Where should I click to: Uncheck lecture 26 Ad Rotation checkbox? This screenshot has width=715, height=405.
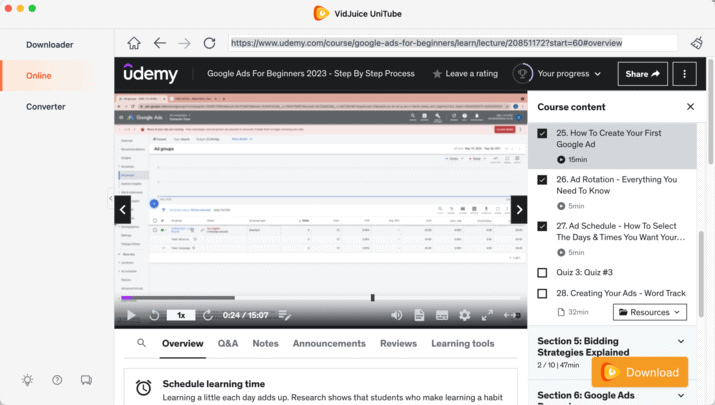tap(542, 180)
